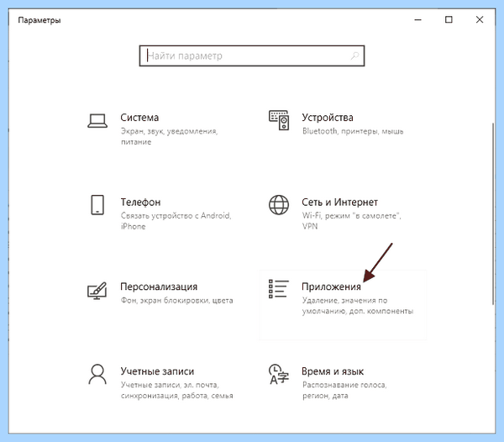Click the Параметры window title
Image resolution: width=504 pixels, height=442 pixels.
(39, 20)
